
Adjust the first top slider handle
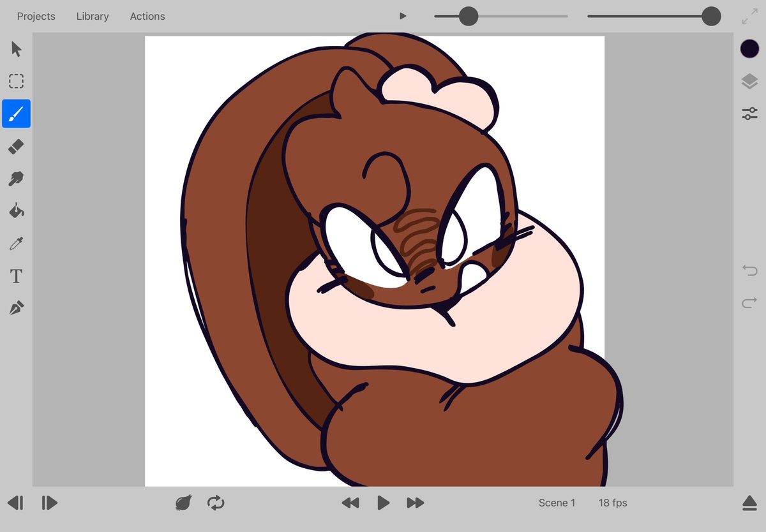click(469, 17)
